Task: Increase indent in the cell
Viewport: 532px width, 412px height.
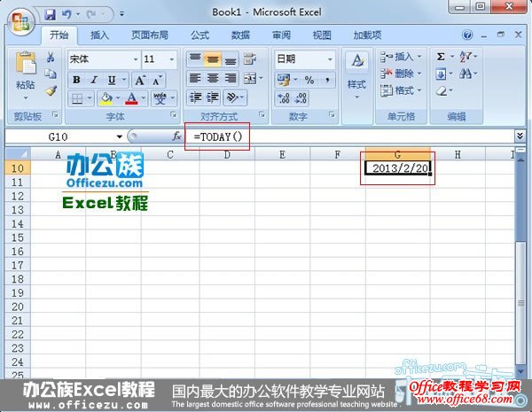Action: click(213, 97)
